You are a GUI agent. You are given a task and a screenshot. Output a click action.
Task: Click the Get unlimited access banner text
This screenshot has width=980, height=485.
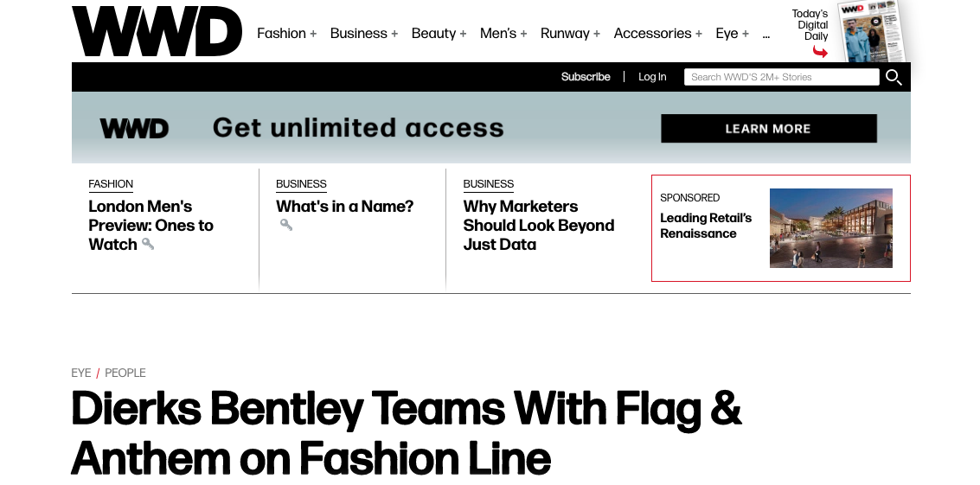(x=358, y=128)
